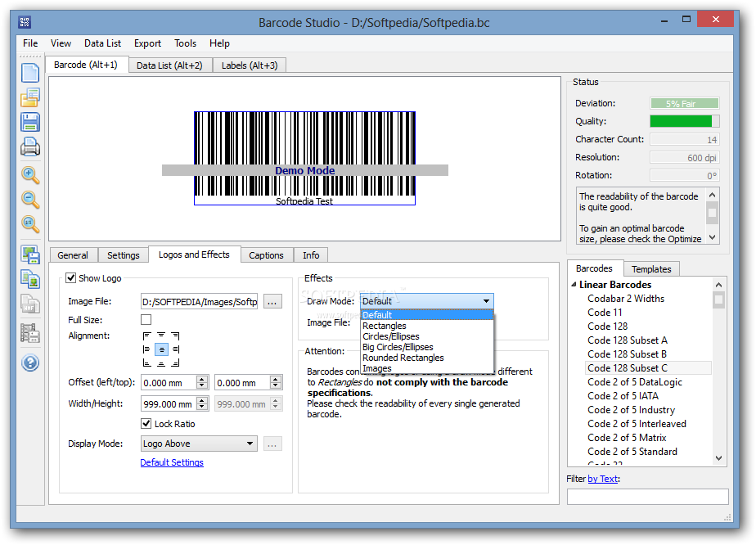The image size is (756, 545).
Task: Click the WMF export icon
Action: 30,304
